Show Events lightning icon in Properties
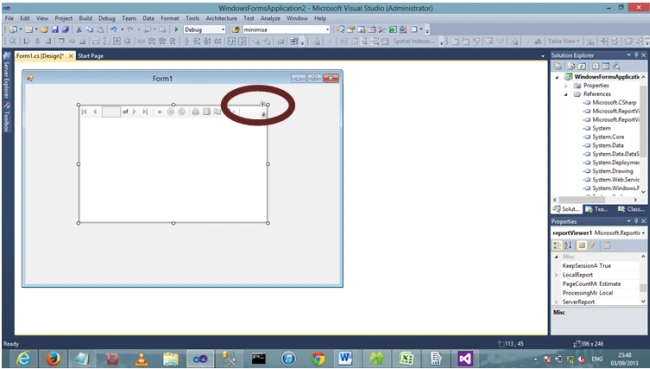This screenshot has height=369, width=650. [x=593, y=245]
